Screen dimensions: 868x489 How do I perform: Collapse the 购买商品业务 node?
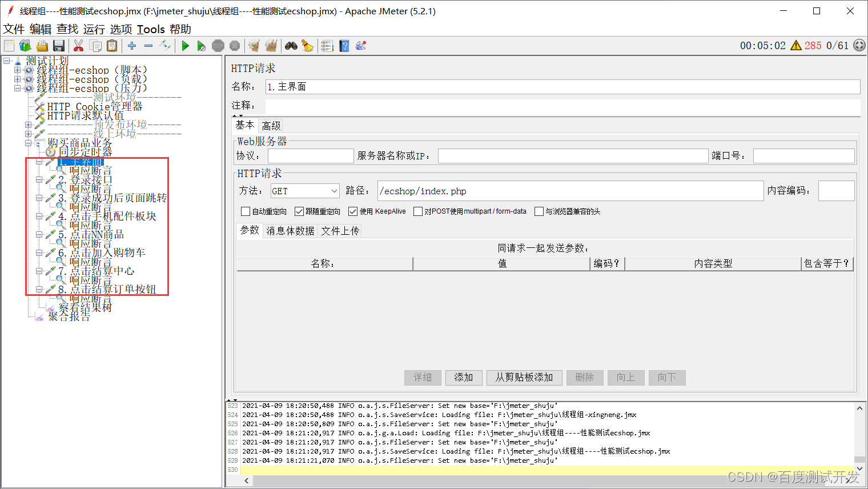tap(28, 143)
